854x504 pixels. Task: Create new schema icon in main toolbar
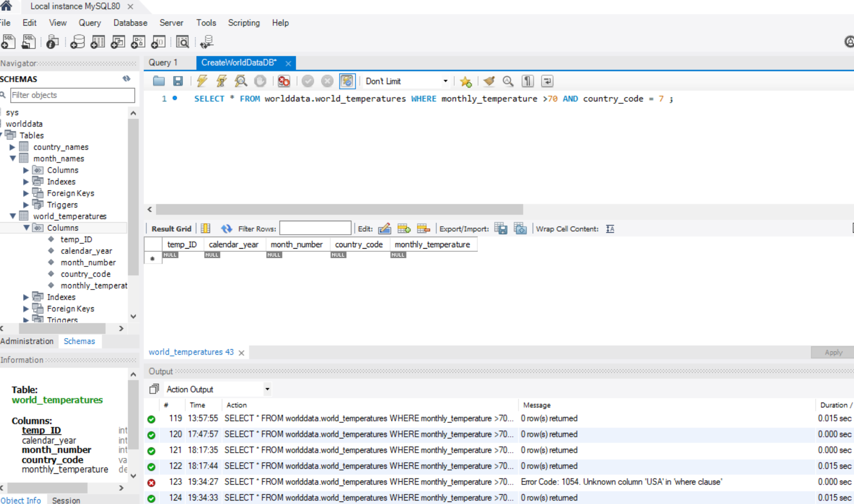point(77,42)
